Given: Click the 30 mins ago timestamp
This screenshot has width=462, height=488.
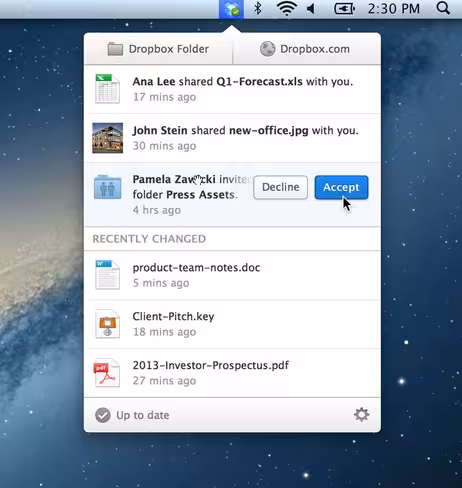Looking at the screenshot, I should point(164,146).
